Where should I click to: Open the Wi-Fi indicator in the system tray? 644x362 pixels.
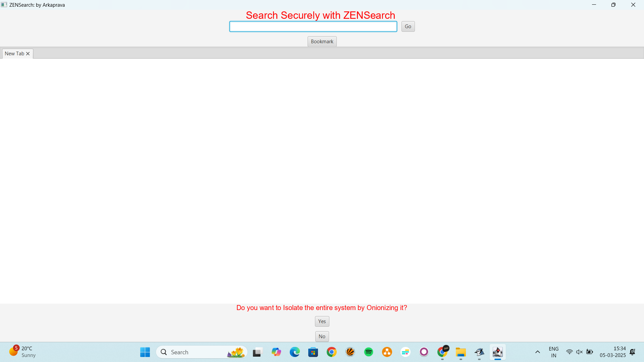pyautogui.click(x=570, y=352)
